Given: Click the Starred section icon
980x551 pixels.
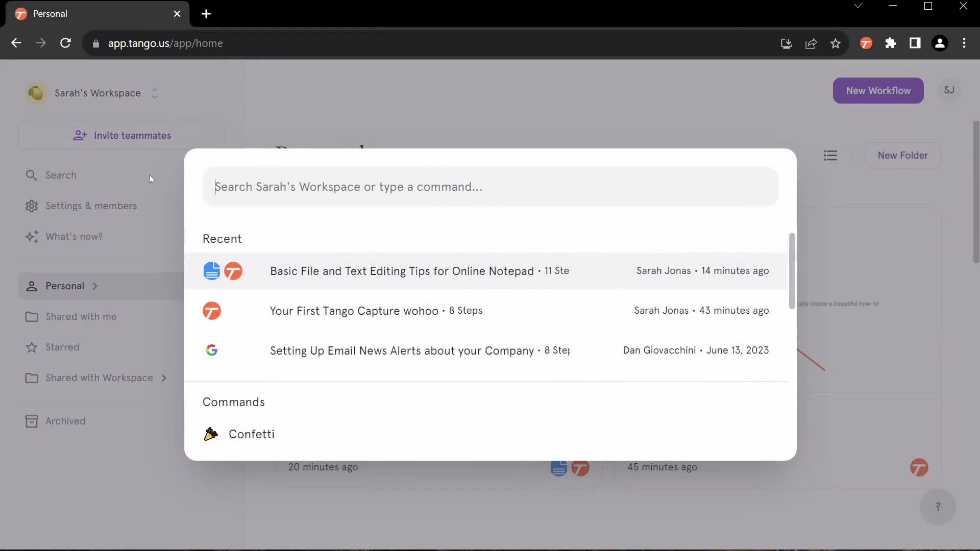Looking at the screenshot, I should (x=31, y=346).
